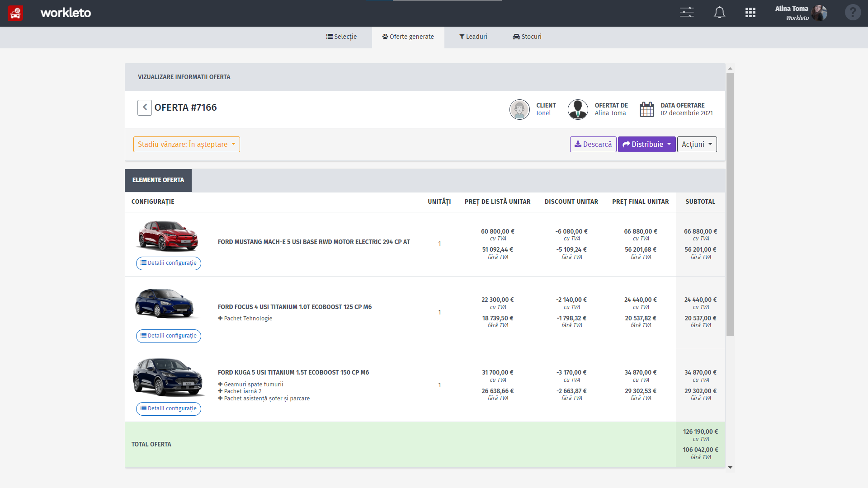This screenshot has height=488, width=868.
Task: Select the ELEMENTE OFERTA tab
Action: pyautogui.click(x=158, y=180)
